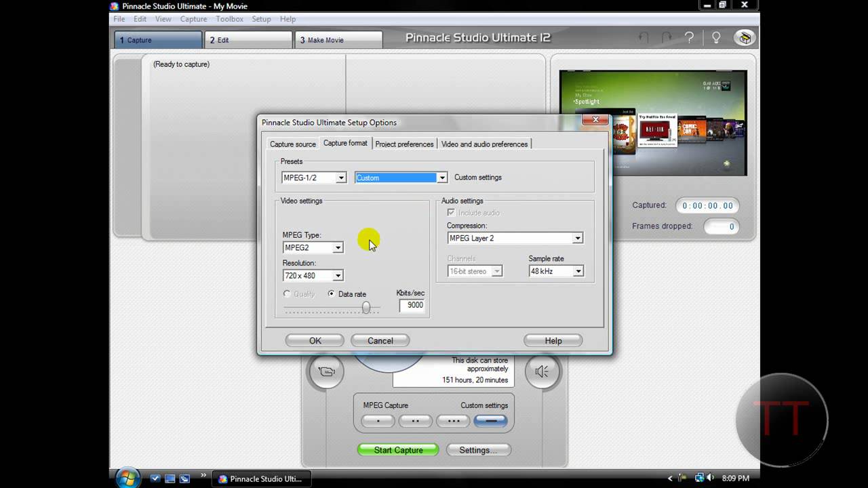Click the light bulb tips icon

[x=715, y=38]
